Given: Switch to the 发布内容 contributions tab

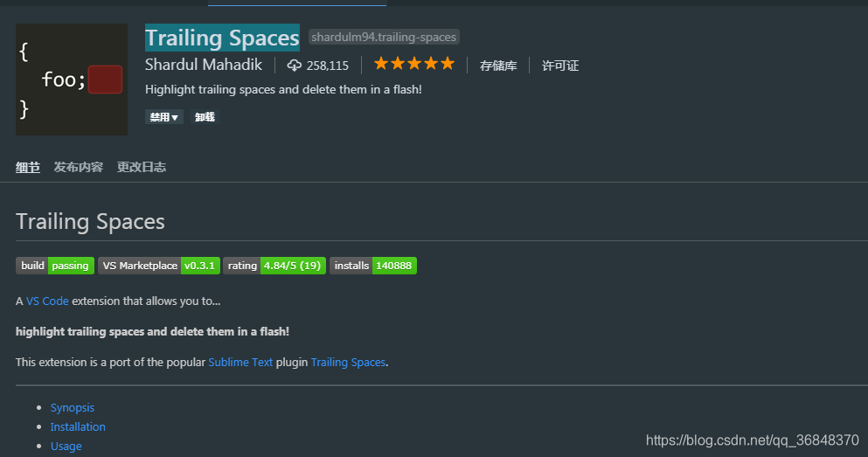Looking at the screenshot, I should coord(78,167).
